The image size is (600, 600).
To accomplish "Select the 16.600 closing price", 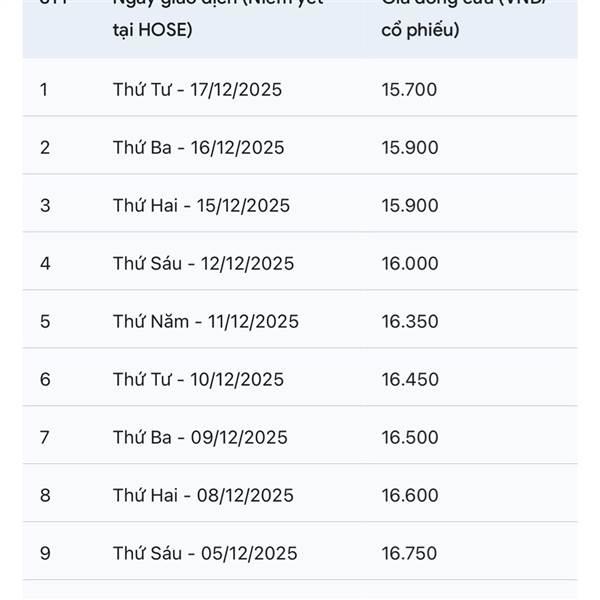I will coord(409,496).
